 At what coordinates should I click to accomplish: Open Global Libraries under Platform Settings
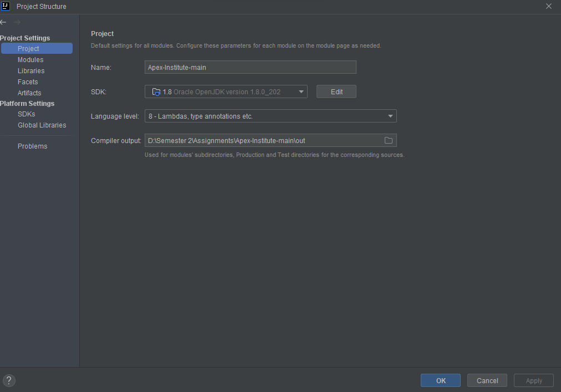coord(42,125)
